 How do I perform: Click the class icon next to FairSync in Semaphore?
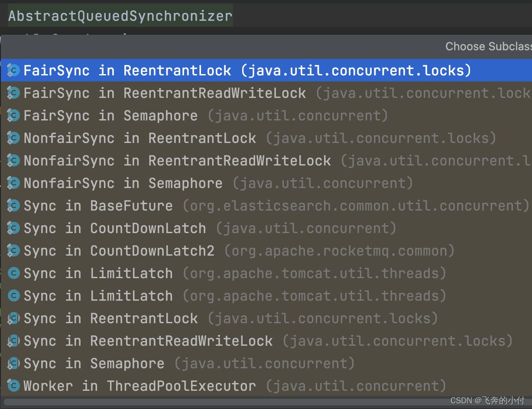[13, 115]
